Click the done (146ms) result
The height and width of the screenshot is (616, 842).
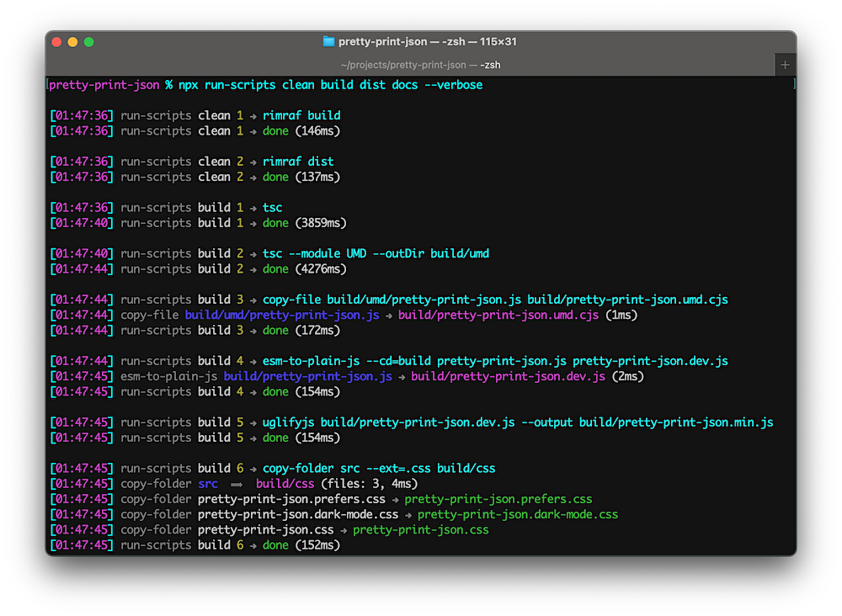coord(301,131)
